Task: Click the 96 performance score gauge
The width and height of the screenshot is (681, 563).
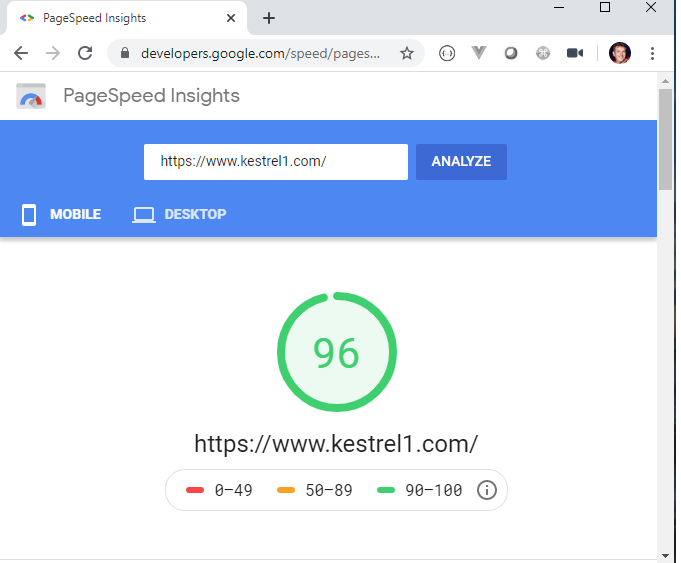Action: click(337, 352)
